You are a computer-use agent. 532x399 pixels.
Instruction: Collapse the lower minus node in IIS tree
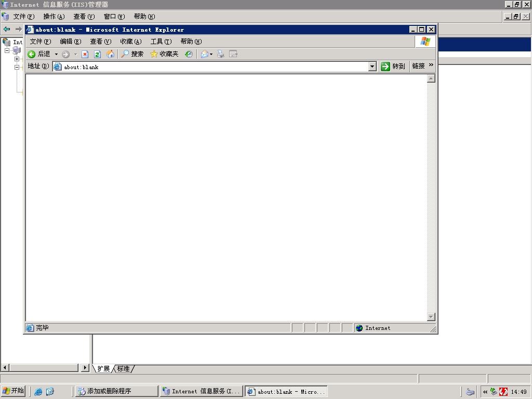[x=17, y=67]
